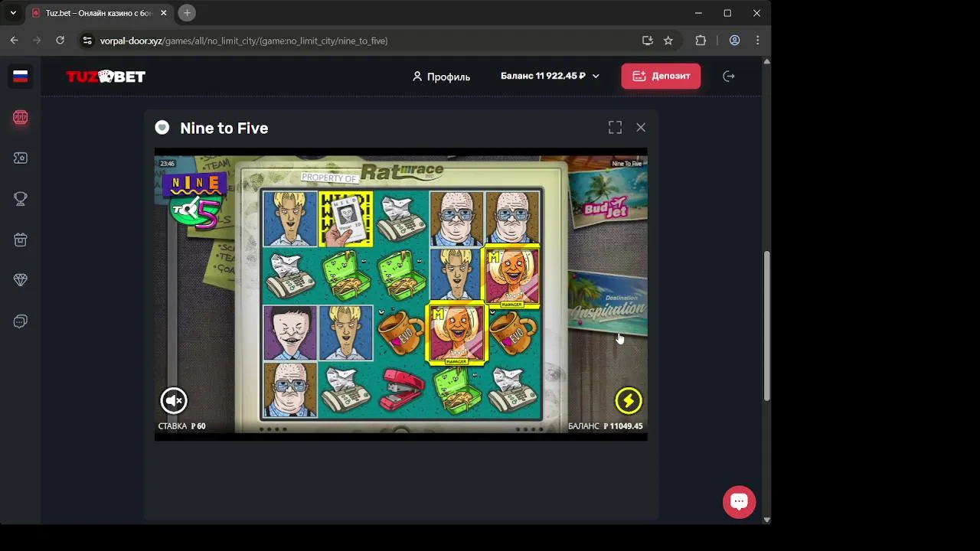This screenshot has width=980, height=551.
Task: Close the Nine to Five game panel
Action: click(x=641, y=128)
